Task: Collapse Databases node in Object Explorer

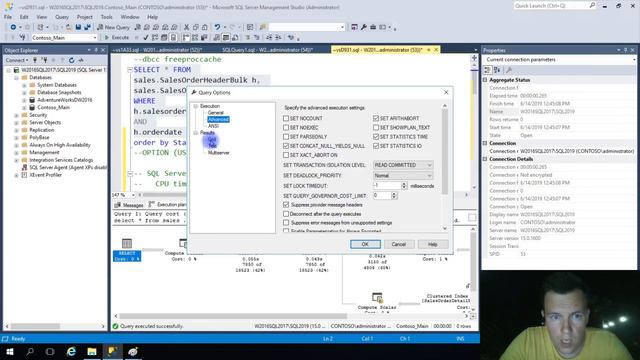Action: 17,78
